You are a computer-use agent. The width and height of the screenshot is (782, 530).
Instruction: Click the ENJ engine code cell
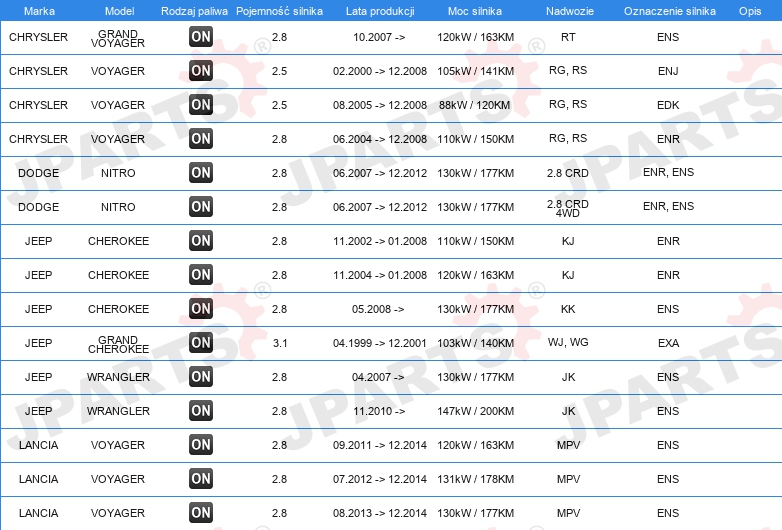click(668, 71)
